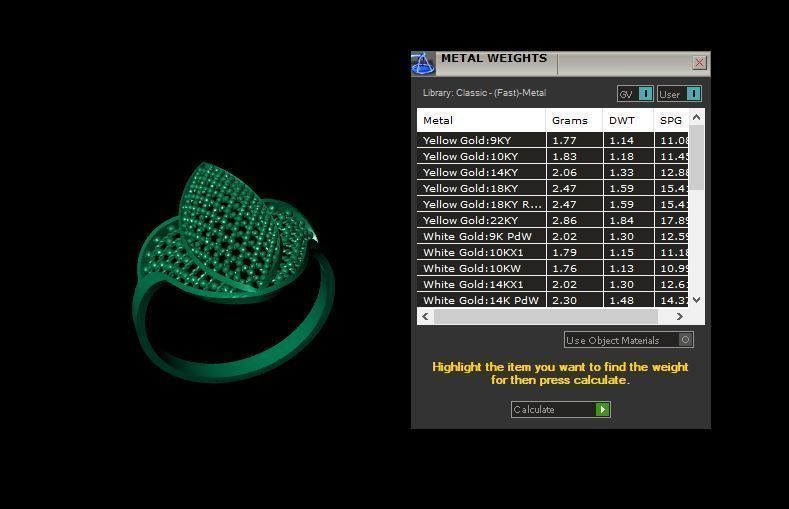
Task: Enable the Use Object Materials option
Action: 628,340
